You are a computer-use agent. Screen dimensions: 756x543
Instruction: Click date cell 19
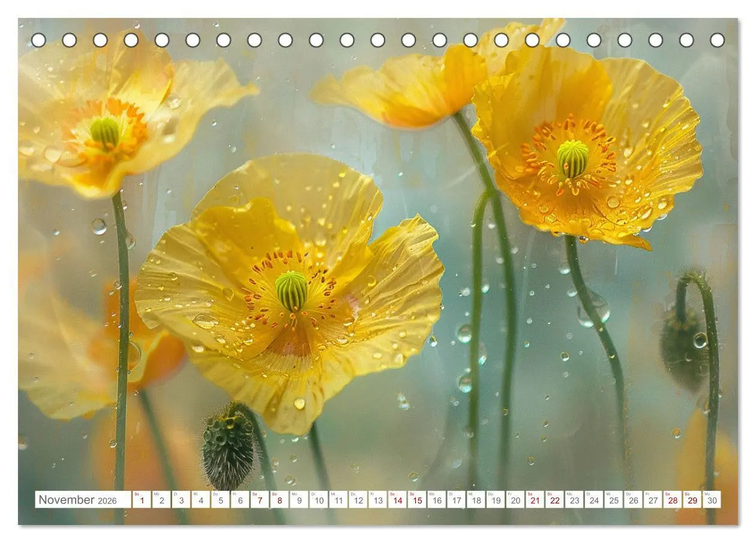(495, 499)
